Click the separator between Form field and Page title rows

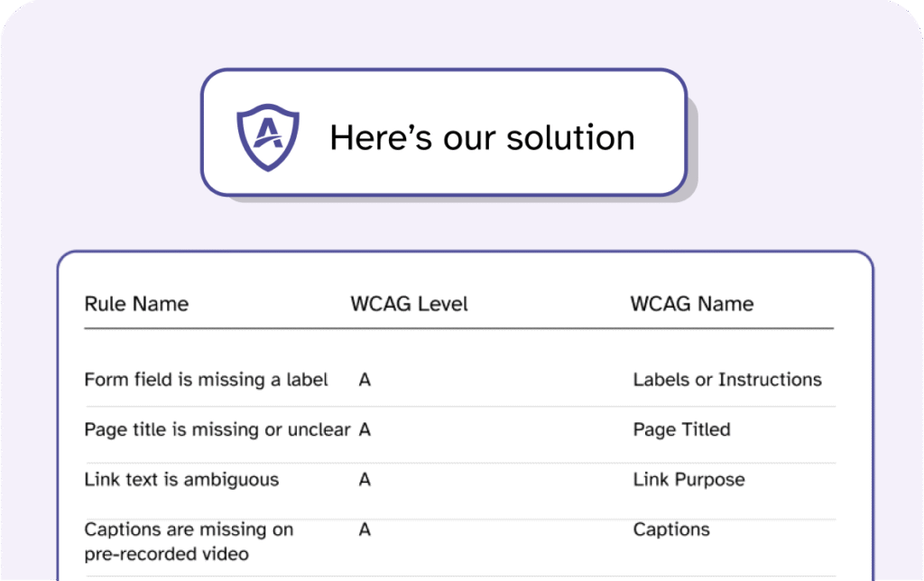click(460, 406)
